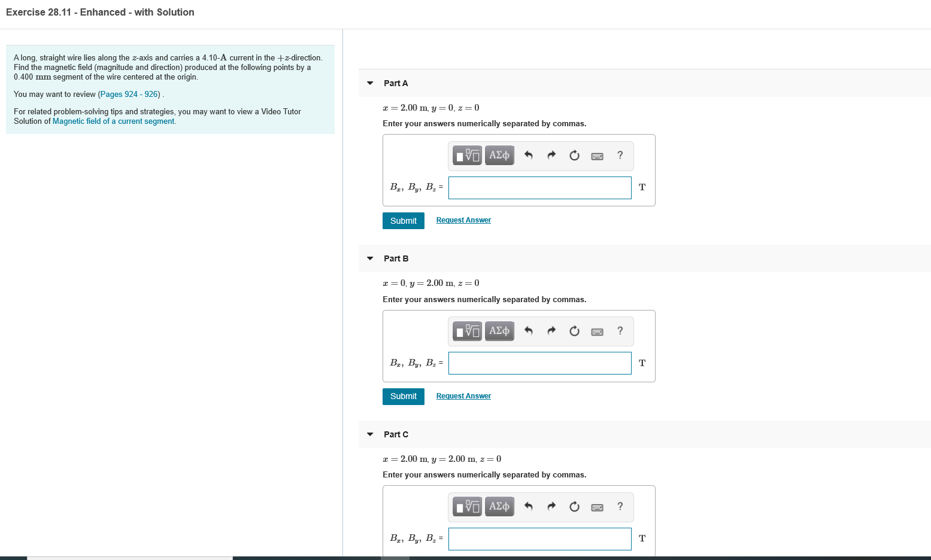The image size is (931, 560).
Task: Request the answer for Part B
Action: (x=463, y=395)
